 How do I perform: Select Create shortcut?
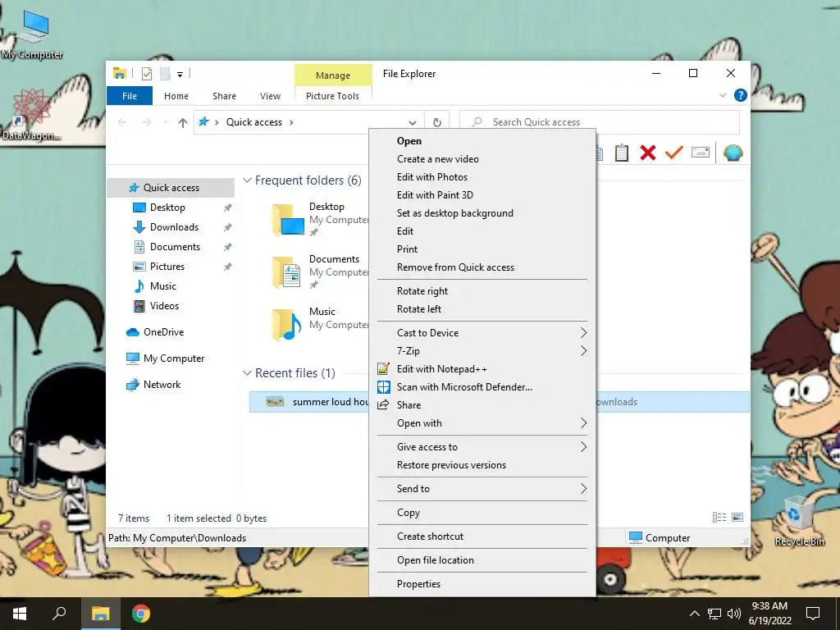pyautogui.click(x=482, y=536)
